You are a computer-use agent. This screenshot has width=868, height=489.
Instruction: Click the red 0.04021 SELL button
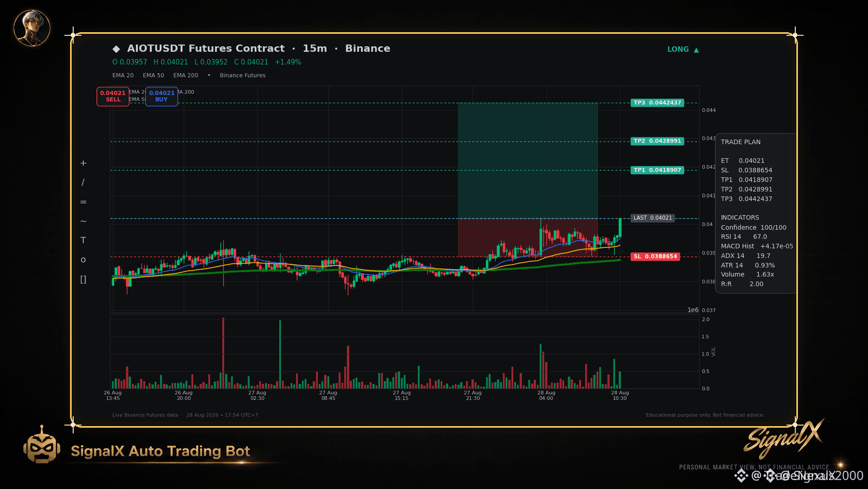click(x=113, y=96)
